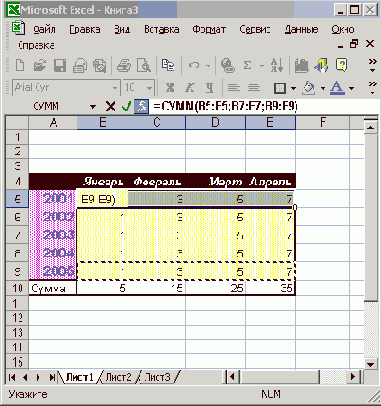The width and height of the screenshot is (381, 406).
Task: Open Print Preview with the magnifier icon
Action: [x=144, y=65]
